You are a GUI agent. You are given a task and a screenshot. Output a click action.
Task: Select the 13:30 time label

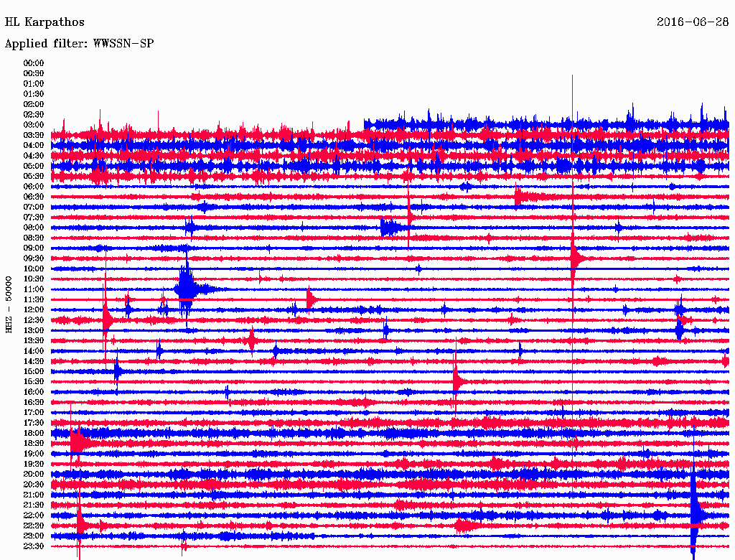tap(33, 340)
